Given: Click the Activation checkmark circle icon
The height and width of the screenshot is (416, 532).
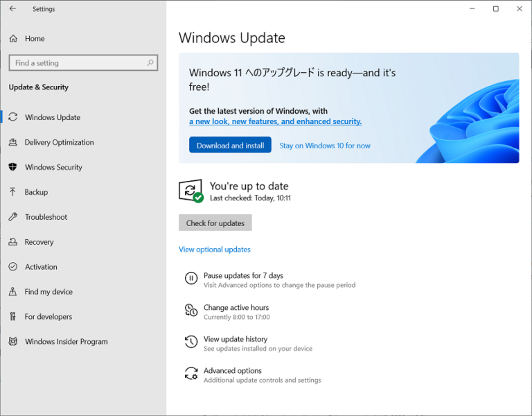Looking at the screenshot, I should pyautogui.click(x=13, y=266).
